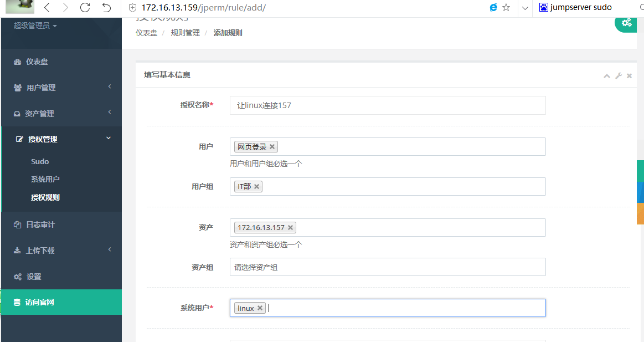Open the 超级管理员 account dropdown
This screenshot has height=342, width=644.
click(x=35, y=25)
